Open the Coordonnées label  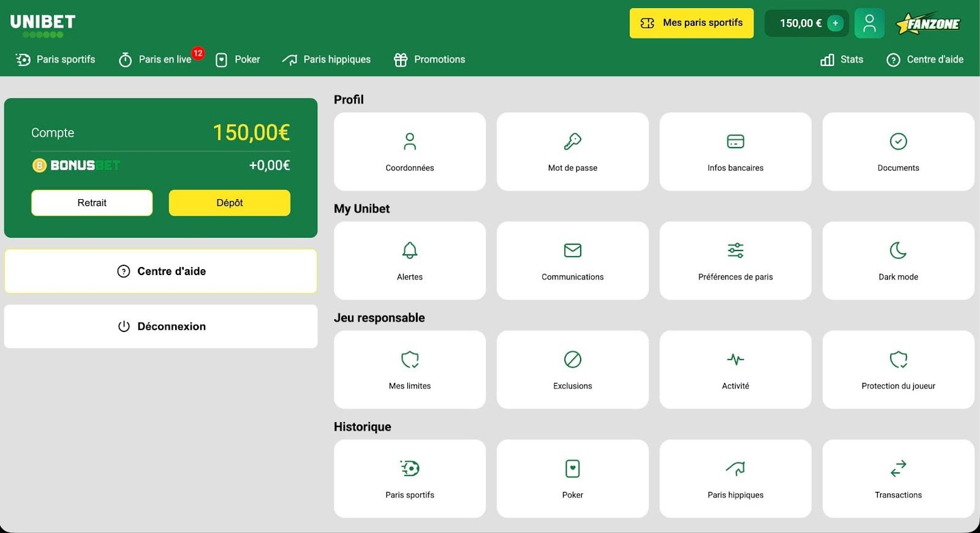[410, 168]
